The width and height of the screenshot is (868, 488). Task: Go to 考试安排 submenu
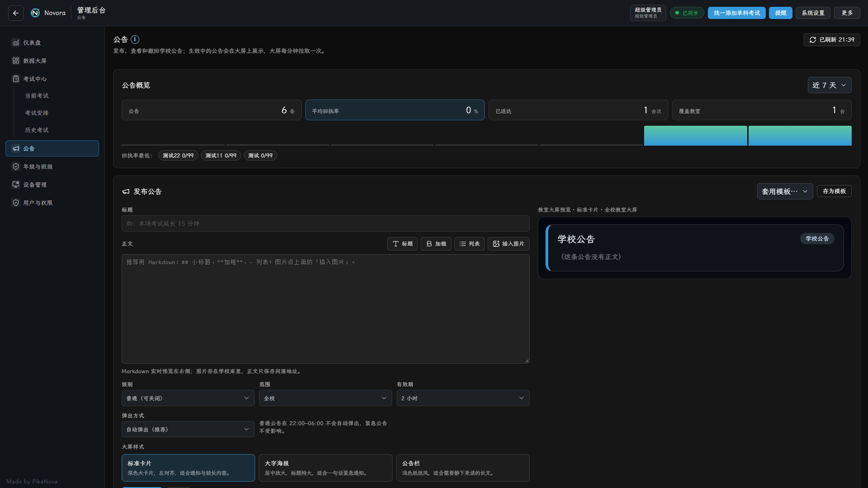pos(37,113)
